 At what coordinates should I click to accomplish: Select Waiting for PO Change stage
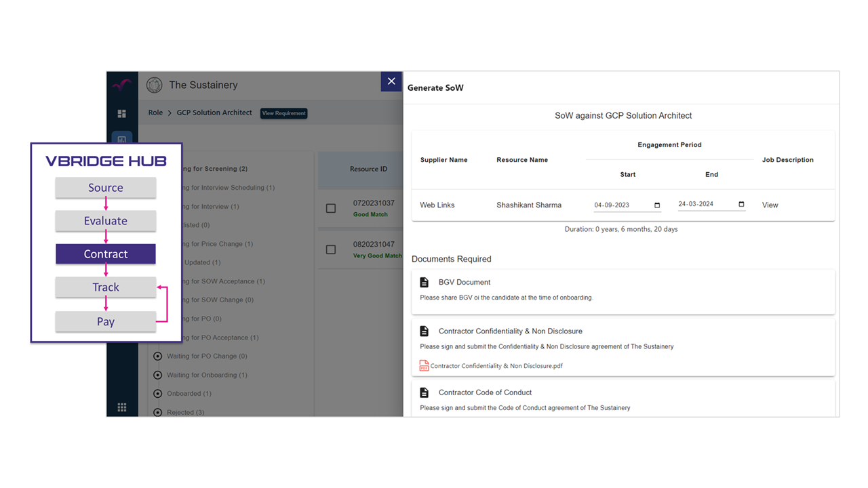[206, 357]
